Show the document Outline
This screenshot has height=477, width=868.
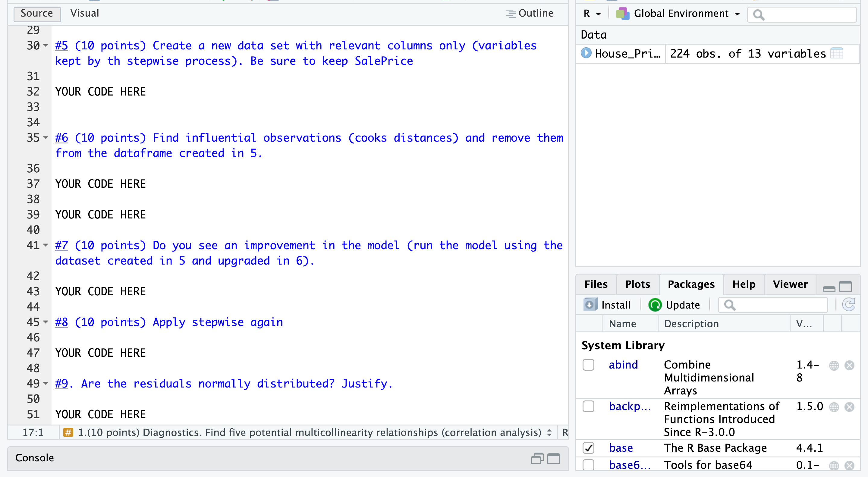(x=530, y=14)
